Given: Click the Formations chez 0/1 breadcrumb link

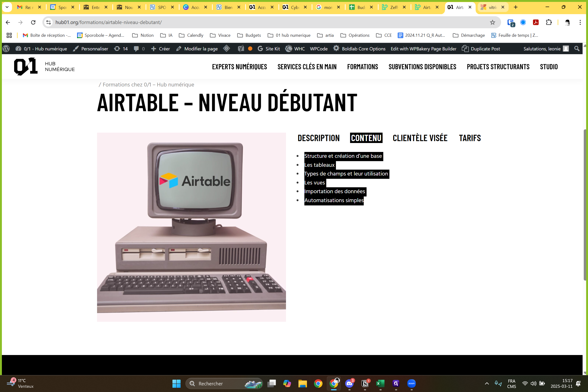Looking at the screenshot, I should click(x=148, y=85).
